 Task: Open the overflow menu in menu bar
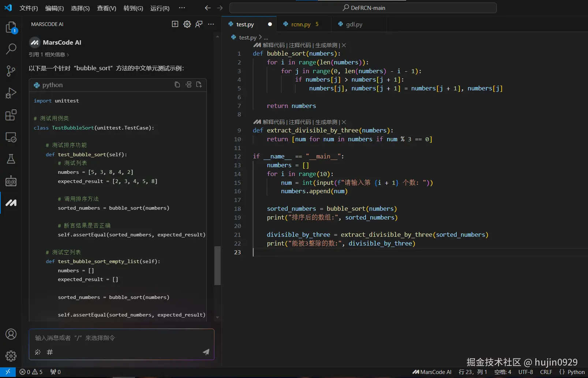tap(182, 8)
